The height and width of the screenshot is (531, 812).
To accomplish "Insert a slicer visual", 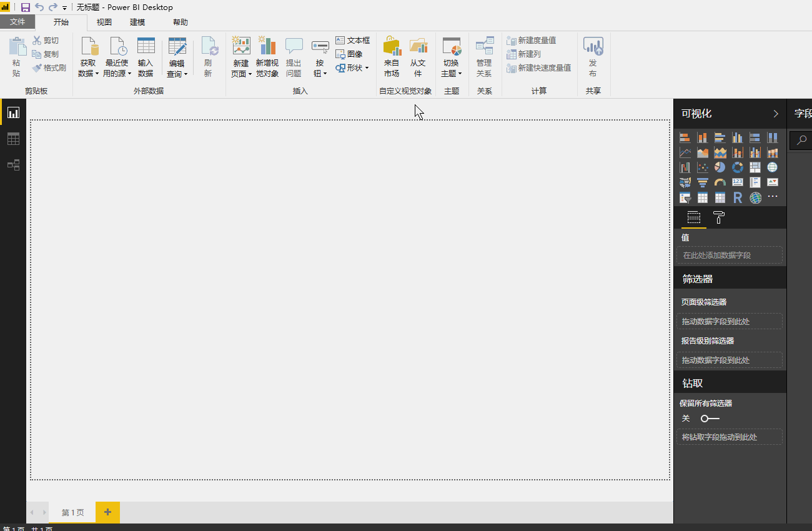I will pos(685,198).
